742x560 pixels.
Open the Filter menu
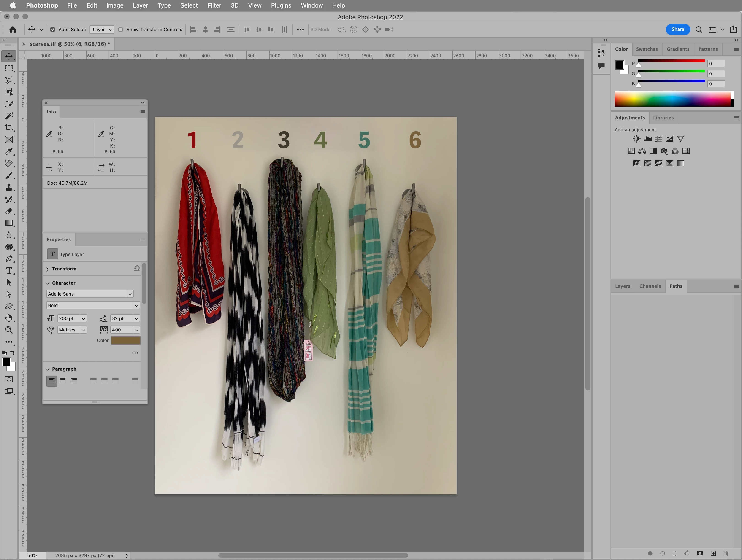point(214,5)
